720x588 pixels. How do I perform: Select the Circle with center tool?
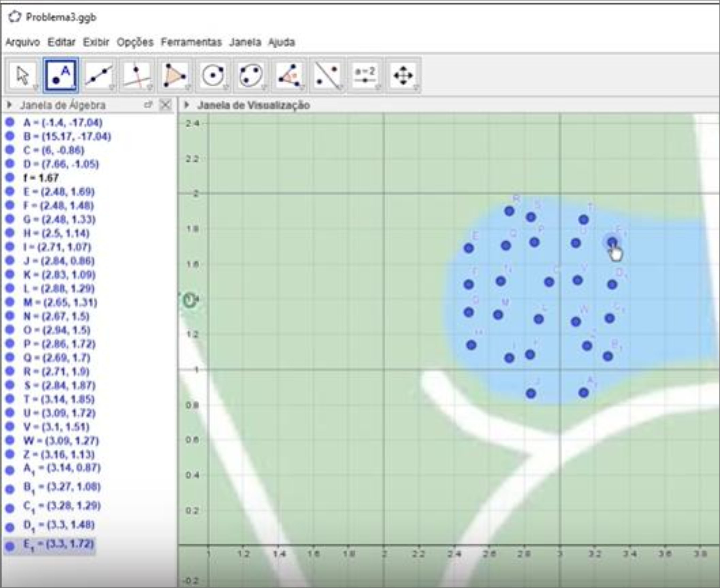pos(213,75)
